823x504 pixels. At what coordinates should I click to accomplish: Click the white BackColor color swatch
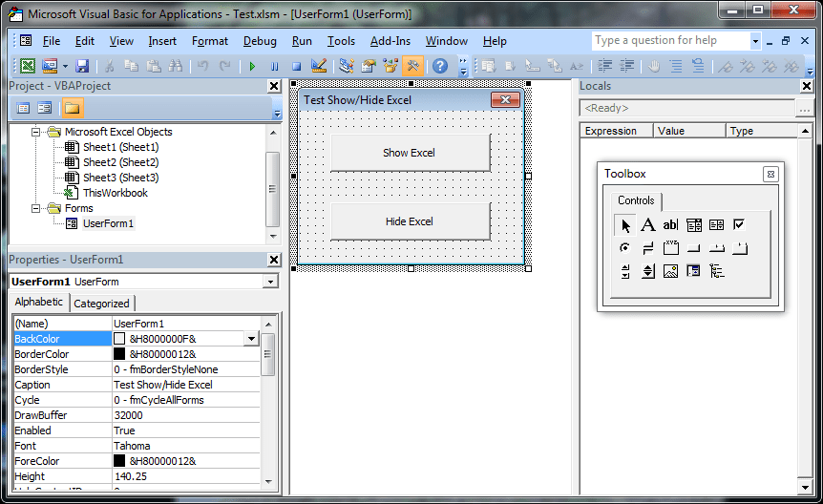click(119, 339)
